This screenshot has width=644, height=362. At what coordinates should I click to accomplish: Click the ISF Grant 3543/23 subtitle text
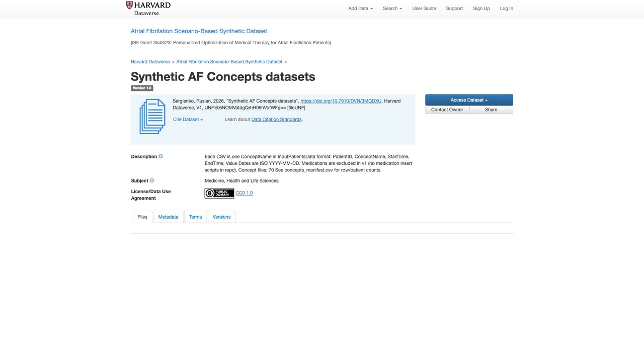coord(231,43)
